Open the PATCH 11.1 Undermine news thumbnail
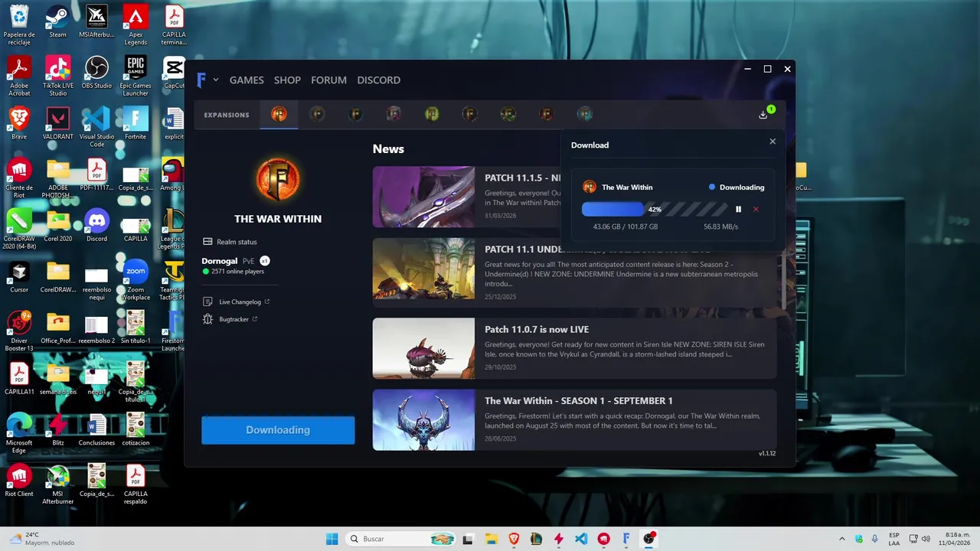This screenshot has width=980, height=551. tap(423, 269)
